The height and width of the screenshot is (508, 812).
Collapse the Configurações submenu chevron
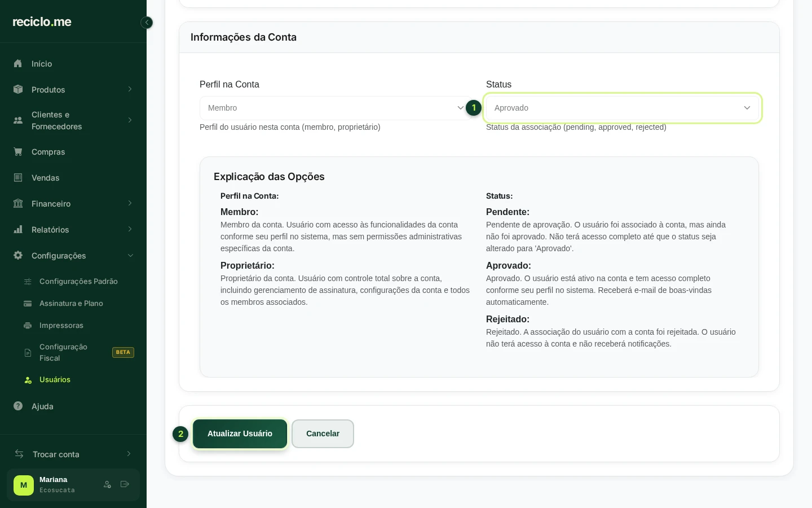(130, 256)
